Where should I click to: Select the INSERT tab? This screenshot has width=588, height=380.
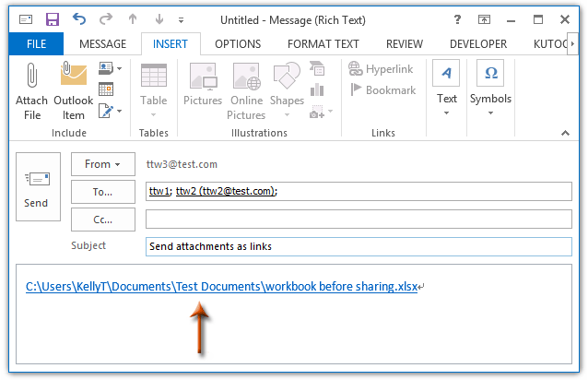click(171, 44)
